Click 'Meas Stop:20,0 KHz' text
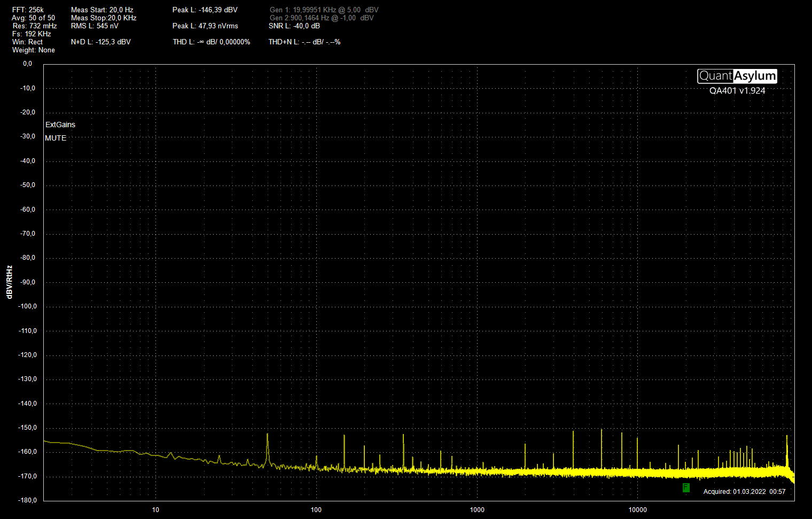This screenshot has height=519, width=812. tap(104, 18)
